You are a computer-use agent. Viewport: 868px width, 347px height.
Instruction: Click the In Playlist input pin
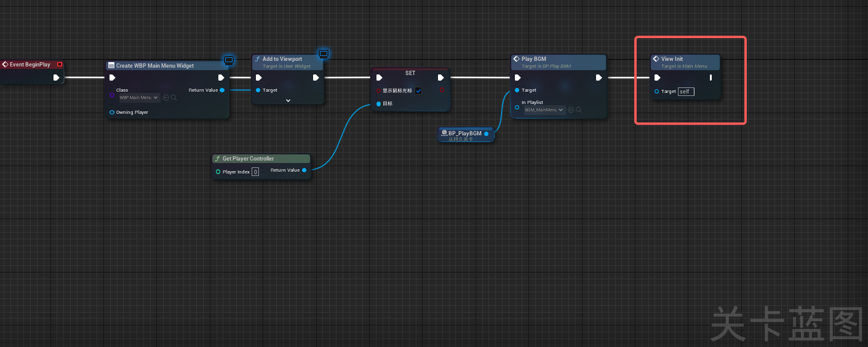tap(517, 107)
